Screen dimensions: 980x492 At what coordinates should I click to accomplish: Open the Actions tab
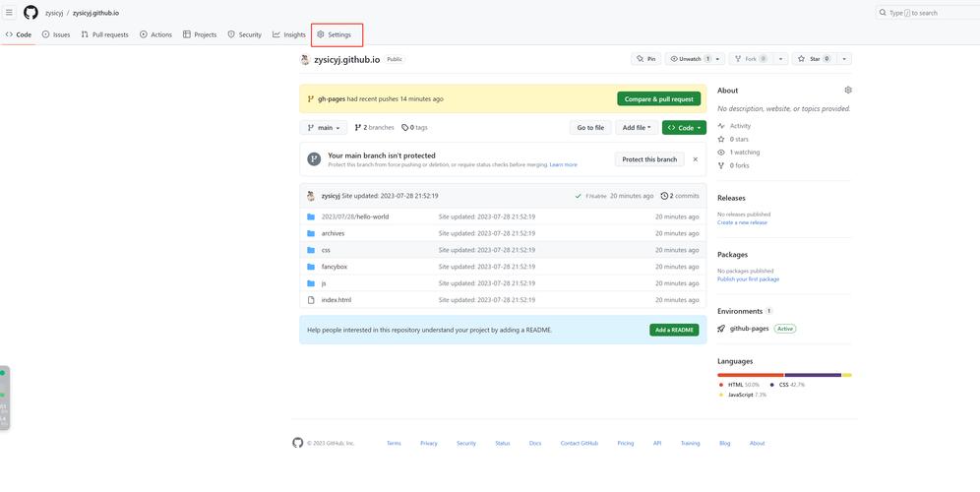point(155,35)
